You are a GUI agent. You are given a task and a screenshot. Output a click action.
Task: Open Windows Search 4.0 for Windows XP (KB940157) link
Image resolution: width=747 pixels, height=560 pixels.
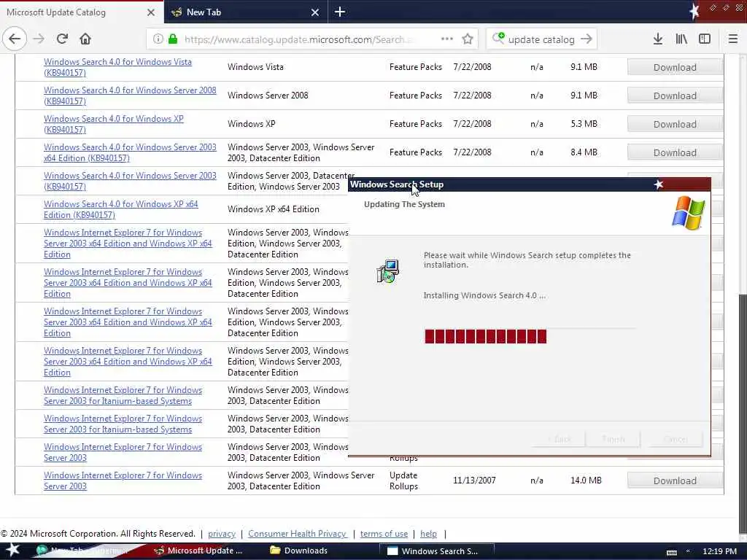(113, 124)
